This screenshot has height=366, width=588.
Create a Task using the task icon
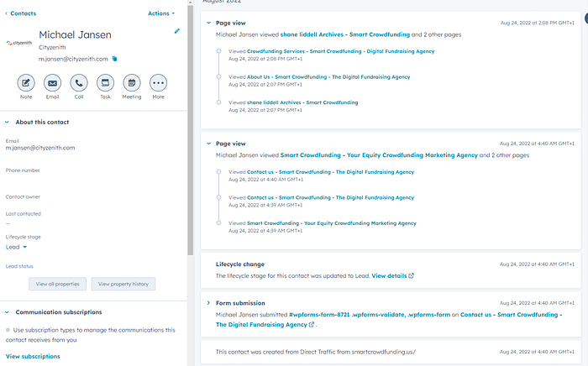coord(105,83)
